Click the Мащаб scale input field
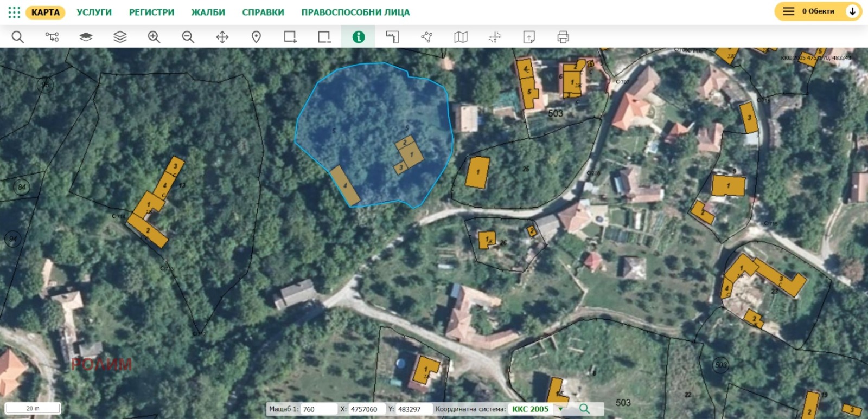Viewport: 868px width, 419px height. click(x=318, y=409)
